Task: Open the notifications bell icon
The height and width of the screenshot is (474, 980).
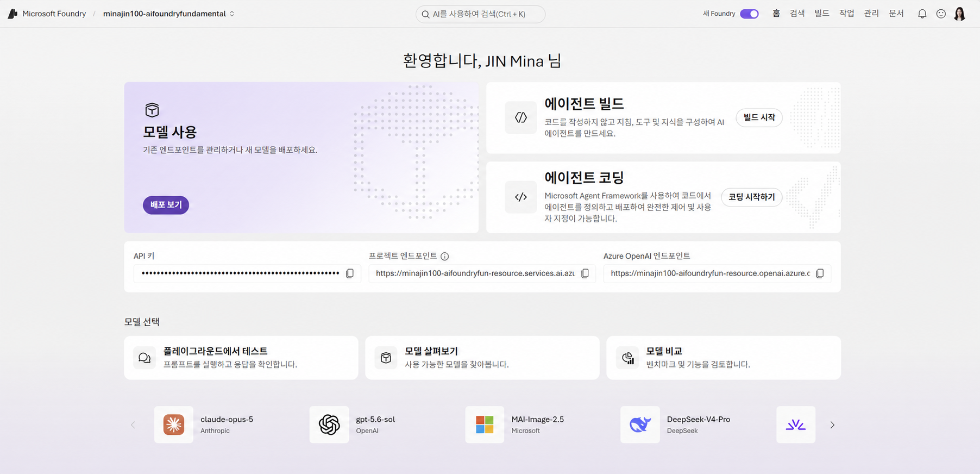Action: coord(922,14)
